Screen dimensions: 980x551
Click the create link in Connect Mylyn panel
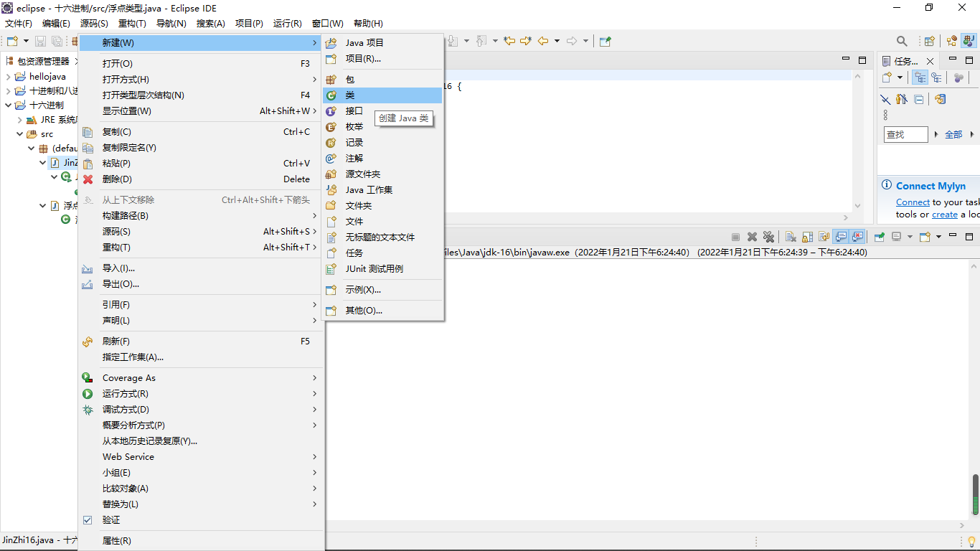tap(944, 214)
